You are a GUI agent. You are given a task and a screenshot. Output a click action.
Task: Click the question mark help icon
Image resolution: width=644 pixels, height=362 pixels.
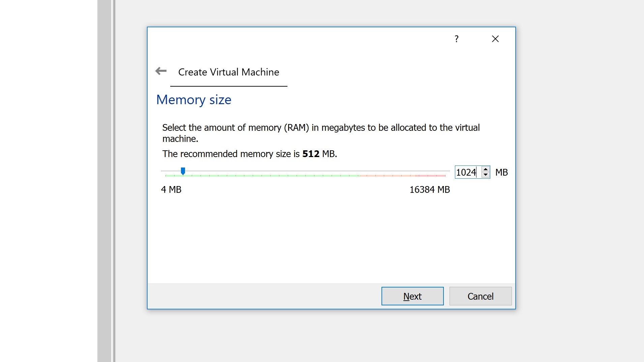[x=456, y=39]
